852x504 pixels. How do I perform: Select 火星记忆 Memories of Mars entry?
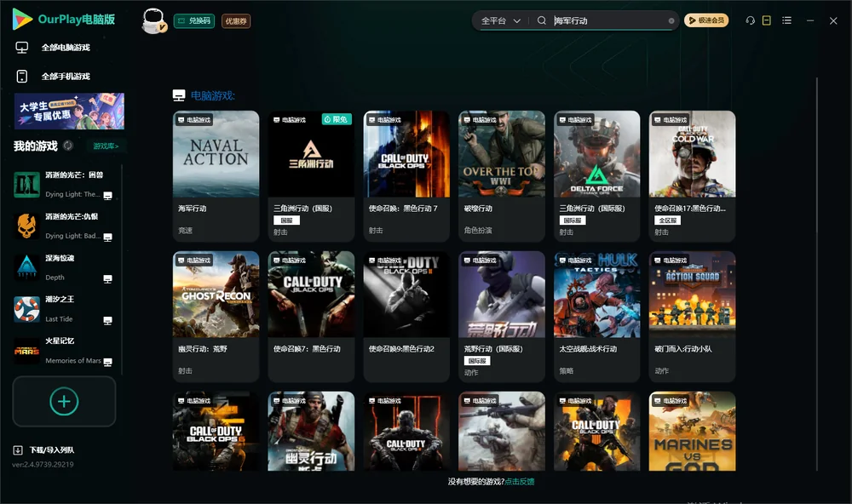pyautogui.click(x=62, y=351)
